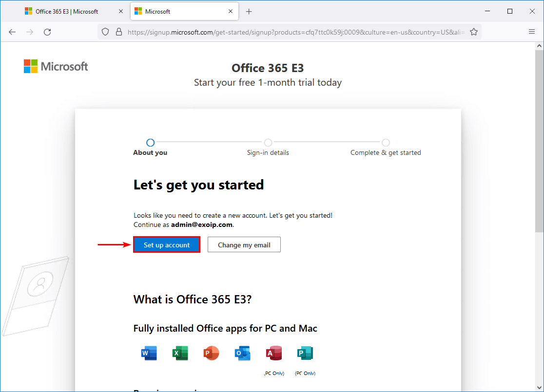Click the Outlook app icon

(243, 353)
